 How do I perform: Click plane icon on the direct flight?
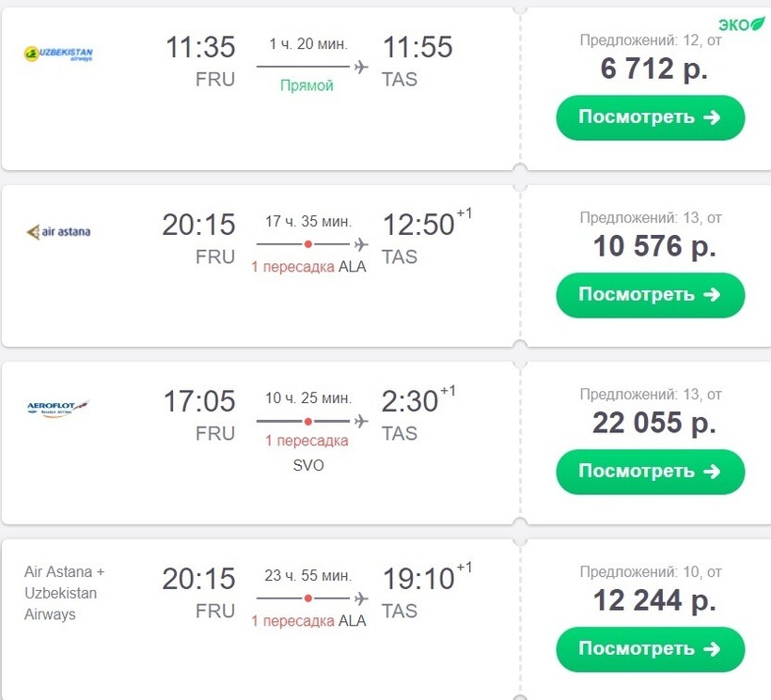[360, 67]
